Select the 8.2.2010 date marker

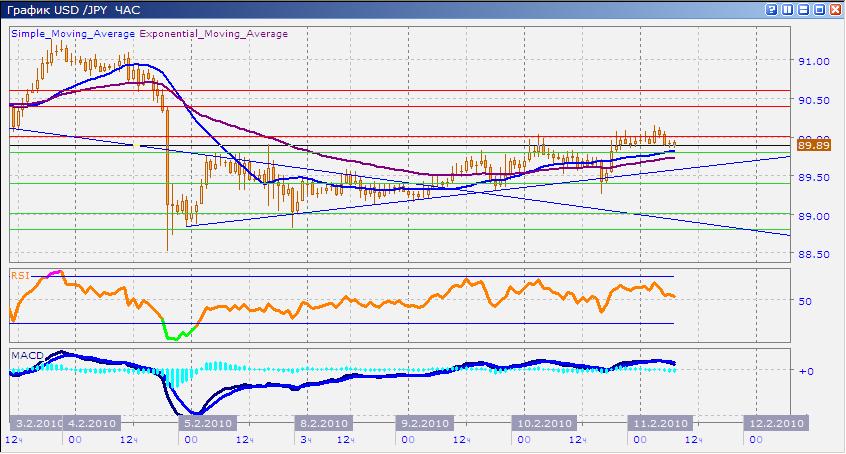pos(323,423)
